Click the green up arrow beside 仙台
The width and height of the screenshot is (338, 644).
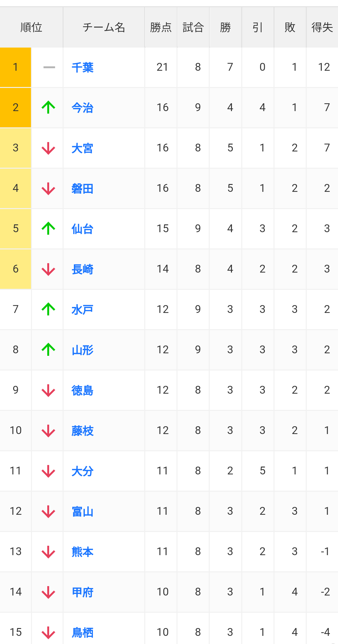point(49,228)
